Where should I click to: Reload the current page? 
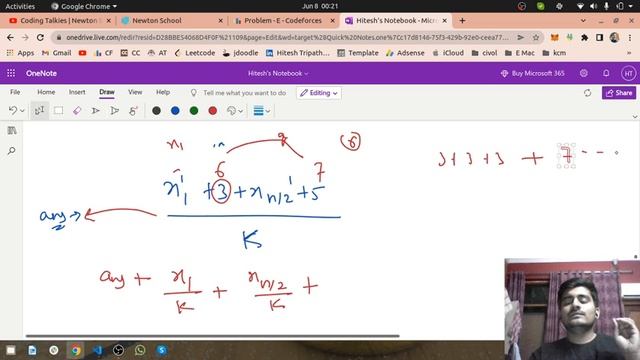40,38
